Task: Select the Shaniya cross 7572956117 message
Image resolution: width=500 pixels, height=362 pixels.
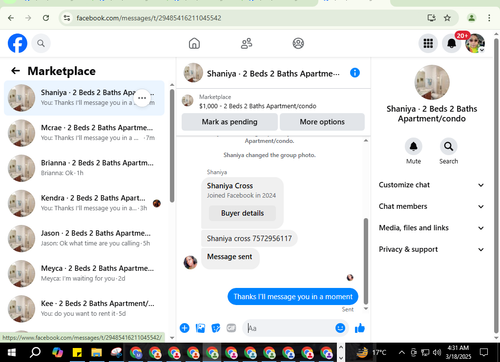Action: tap(249, 239)
